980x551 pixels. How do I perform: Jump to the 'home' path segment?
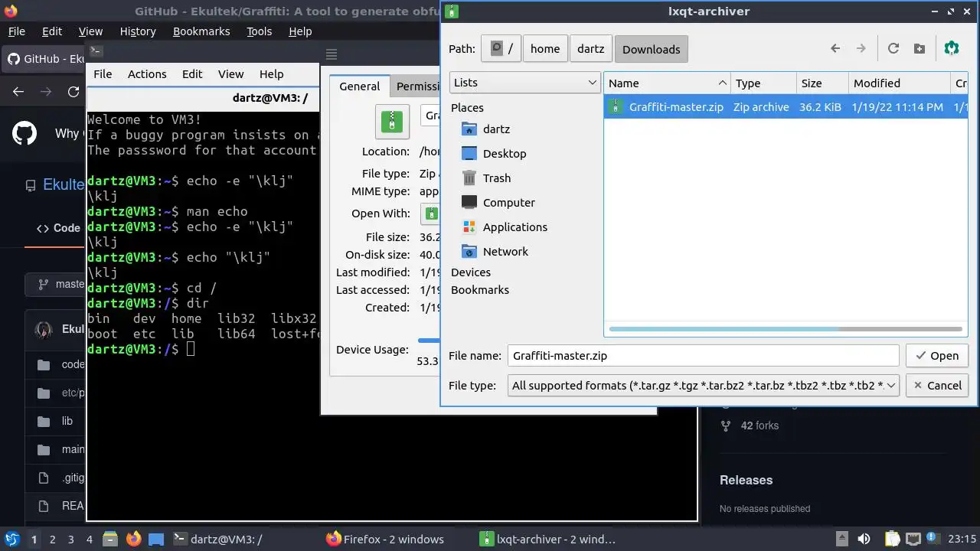[545, 49]
